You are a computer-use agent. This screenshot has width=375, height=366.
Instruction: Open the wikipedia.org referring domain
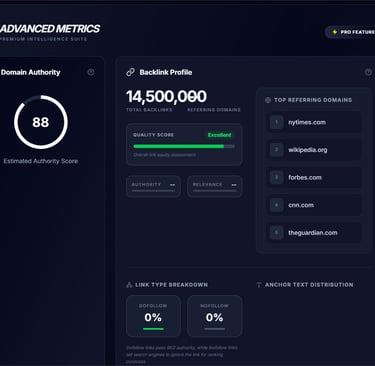click(314, 150)
